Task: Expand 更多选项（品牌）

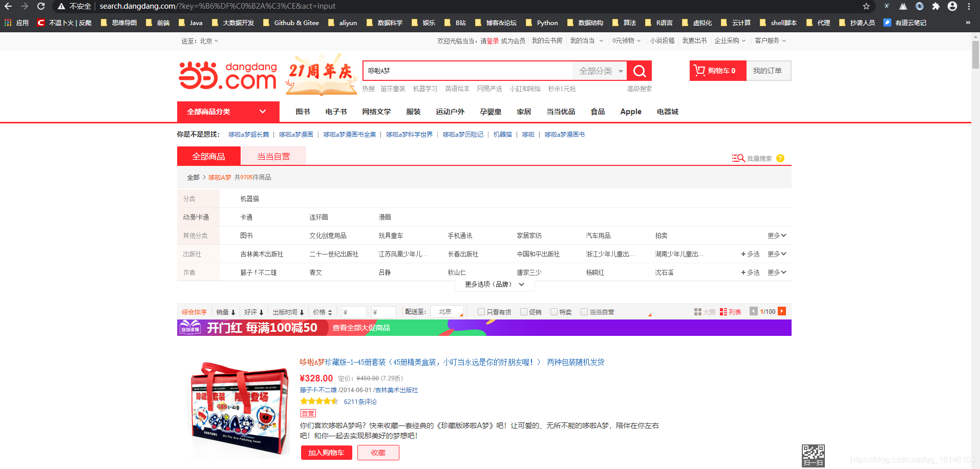Action: [495, 284]
